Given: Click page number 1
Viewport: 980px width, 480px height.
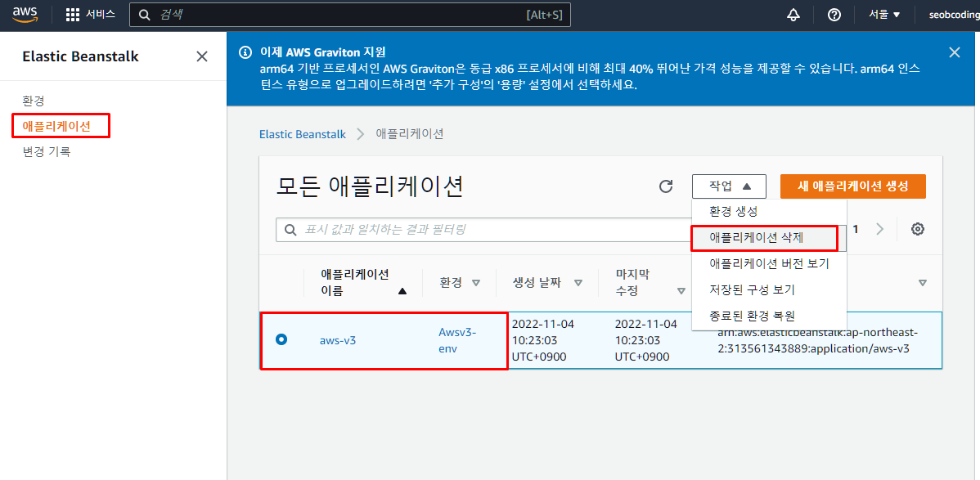Looking at the screenshot, I should point(856,229).
